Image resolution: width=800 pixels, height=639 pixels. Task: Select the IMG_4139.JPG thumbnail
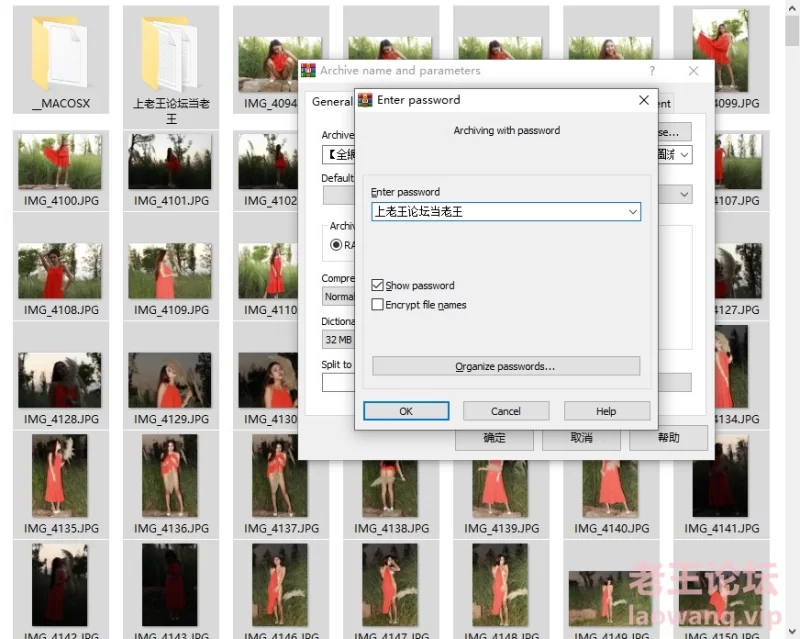pyautogui.click(x=500, y=488)
